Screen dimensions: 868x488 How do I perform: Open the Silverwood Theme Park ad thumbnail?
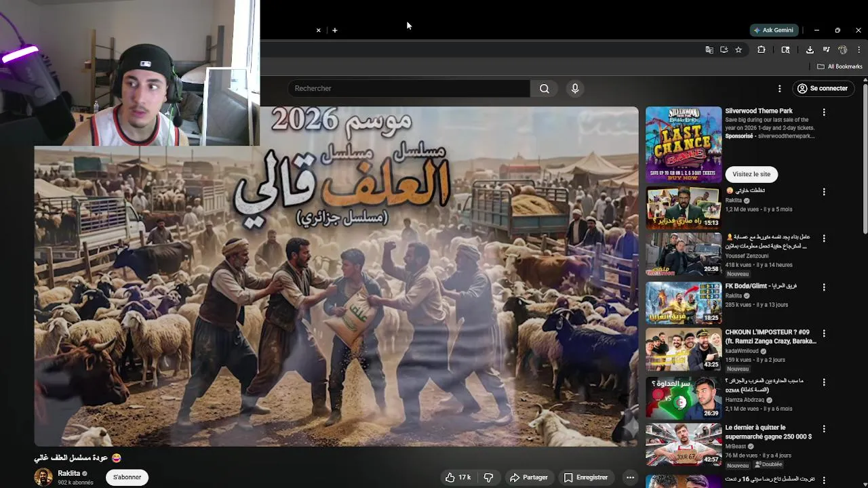pos(684,145)
